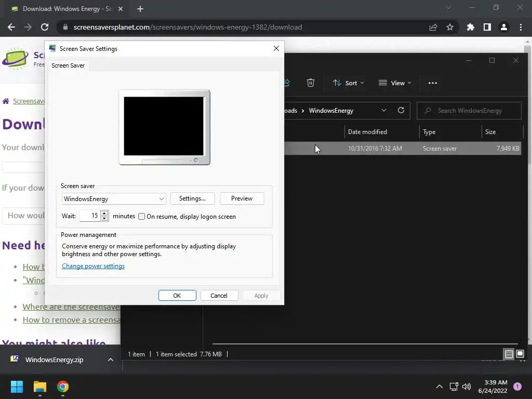This screenshot has height=399, width=532.
Task: Click Size column header
Action: (x=490, y=131)
